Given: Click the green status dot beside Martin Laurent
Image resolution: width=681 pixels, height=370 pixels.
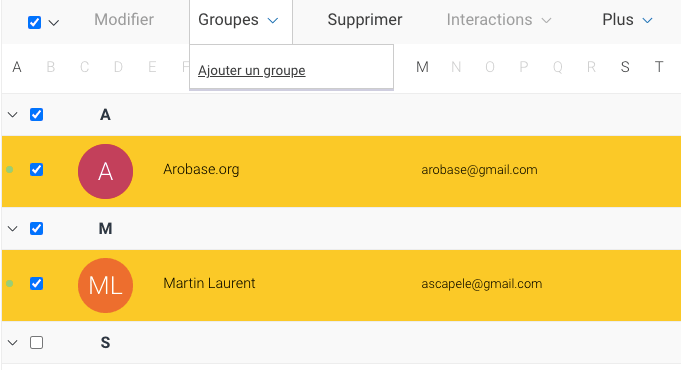Looking at the screenshot, I should click(x=10, y=284).
